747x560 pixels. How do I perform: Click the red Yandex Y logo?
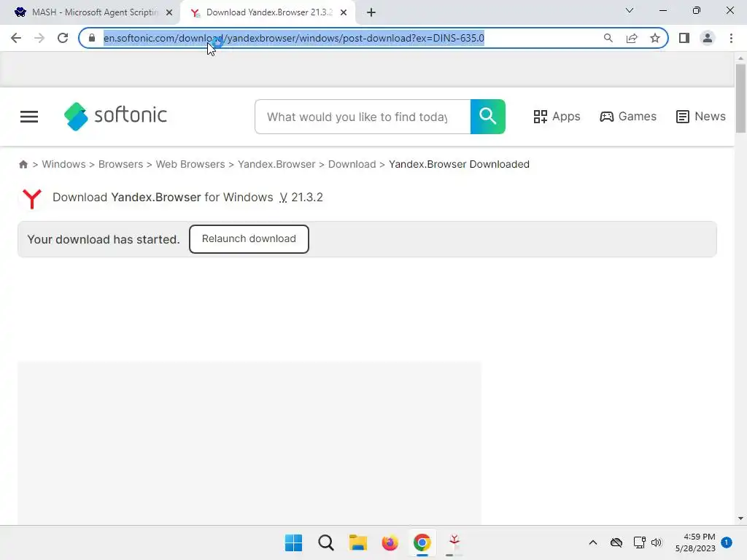point(32,198)
